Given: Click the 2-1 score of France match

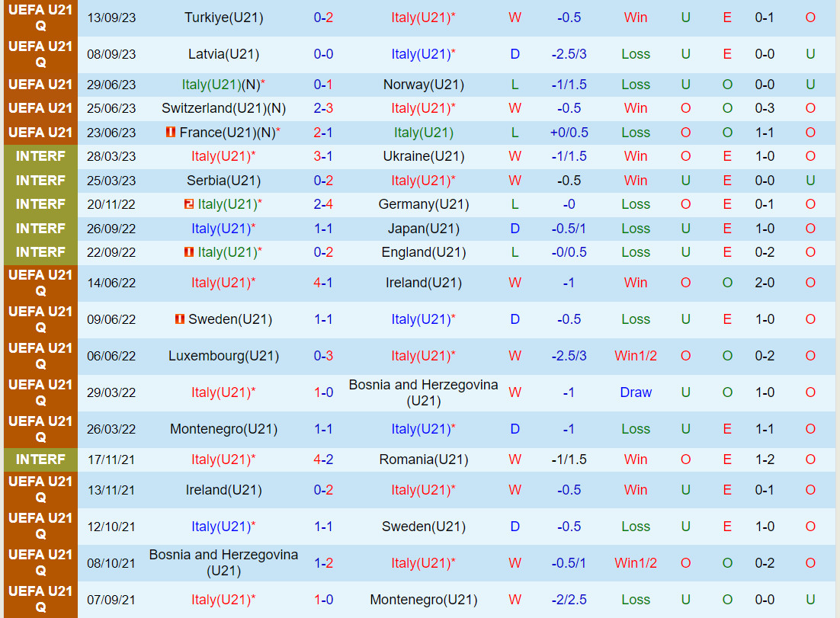Looking at the screenshot, I should 323,133.
